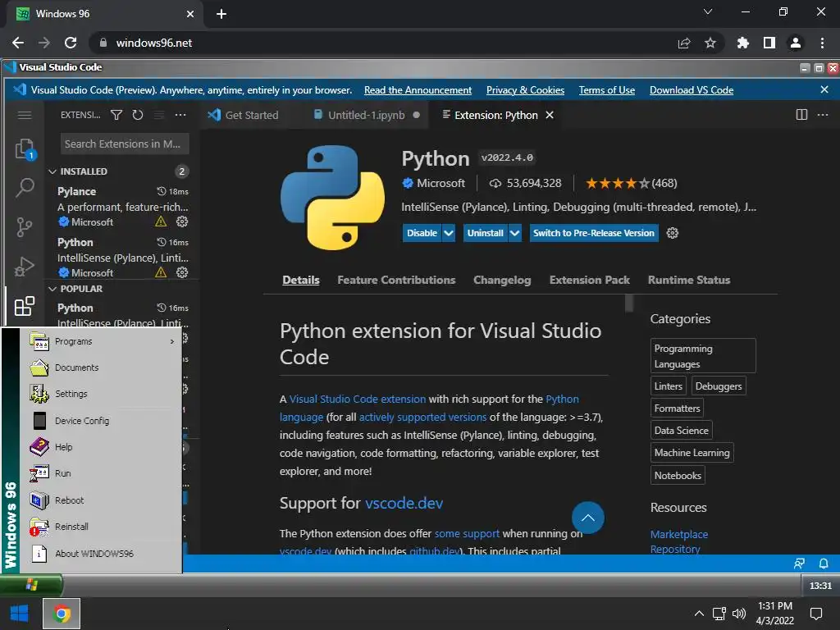Show hidden system tray icons chevron
Image resolution: width=840 pixels, height=630 pixels.
point(699,614)
